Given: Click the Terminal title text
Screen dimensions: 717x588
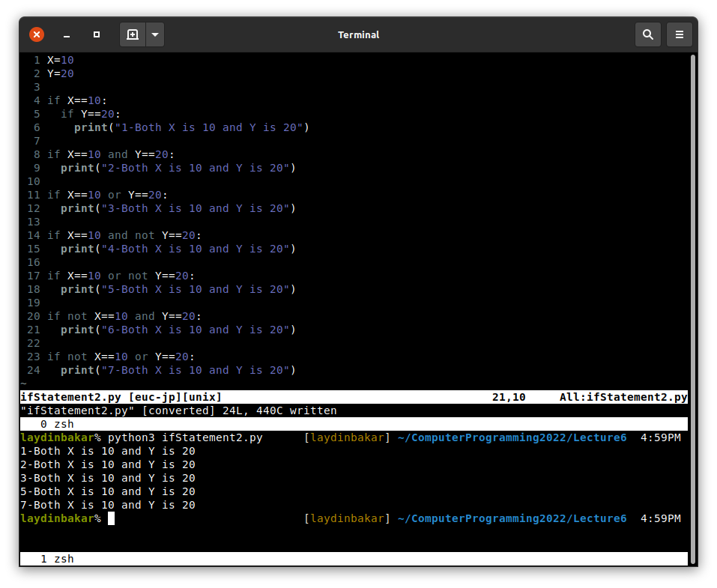Looking at the screenshot, I should [358, 34].
